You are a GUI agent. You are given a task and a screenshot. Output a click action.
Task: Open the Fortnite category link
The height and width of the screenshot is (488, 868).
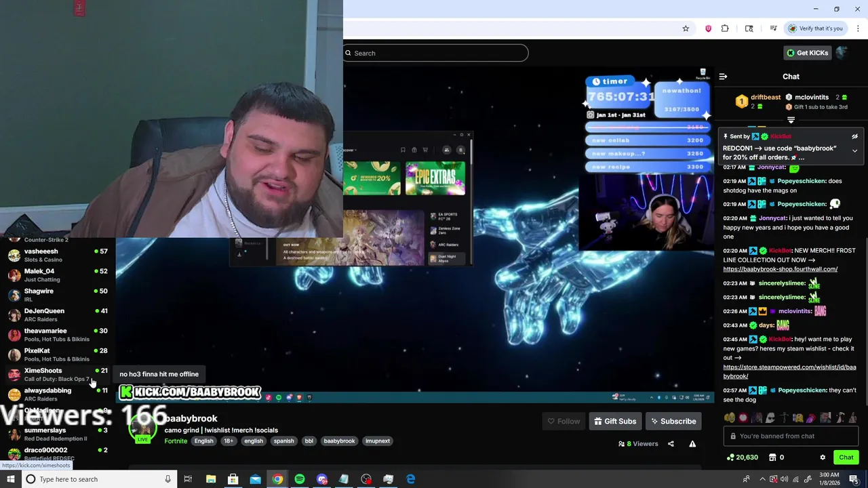(176, 441)
